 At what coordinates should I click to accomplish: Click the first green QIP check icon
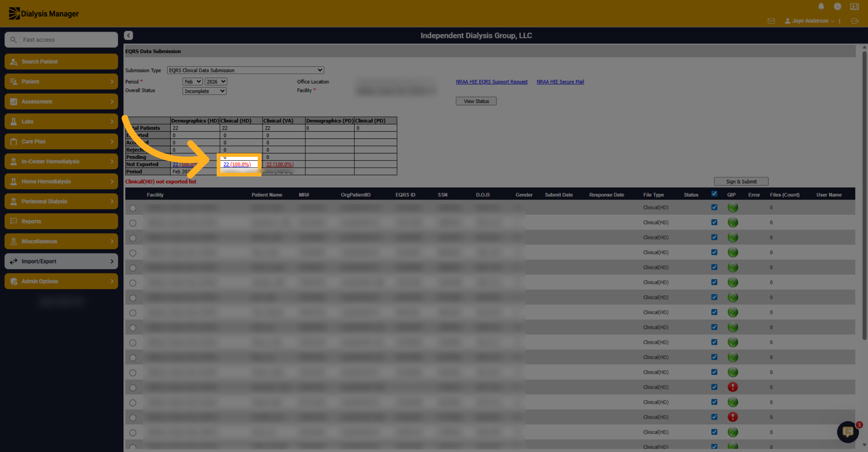(x=733, y=208)
